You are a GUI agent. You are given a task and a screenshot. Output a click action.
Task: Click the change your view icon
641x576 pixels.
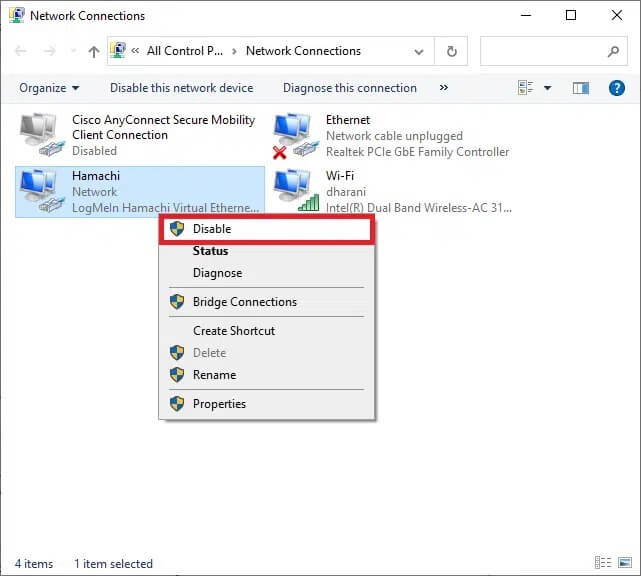(x=525, y=87)
